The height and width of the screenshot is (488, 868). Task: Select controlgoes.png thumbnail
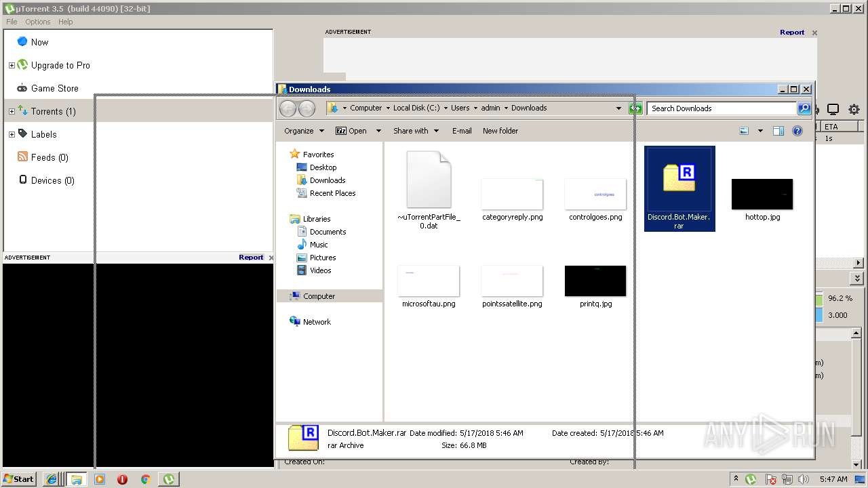[595, 199]
